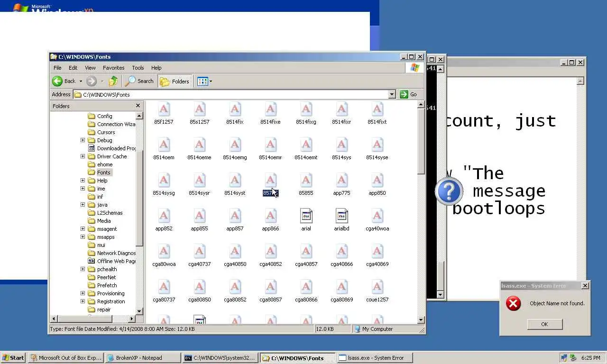Select the arial font file icon
The width and height of the screenshot is (607, 364).
tap(306, 220)
